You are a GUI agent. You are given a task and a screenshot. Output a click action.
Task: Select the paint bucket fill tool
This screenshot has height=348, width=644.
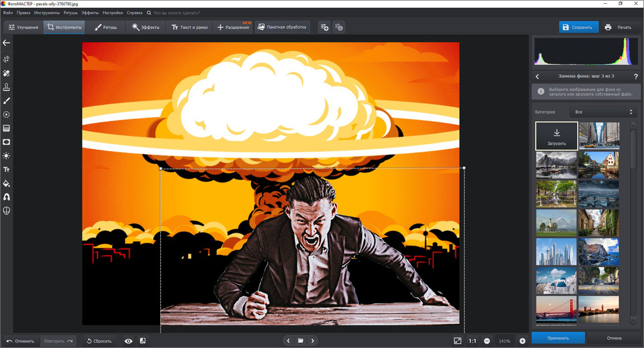6,183
